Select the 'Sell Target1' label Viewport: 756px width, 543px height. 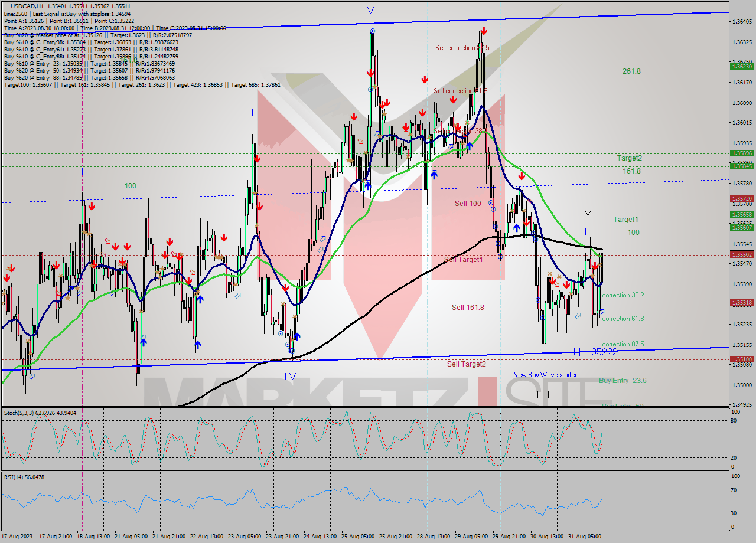(464, 260)
